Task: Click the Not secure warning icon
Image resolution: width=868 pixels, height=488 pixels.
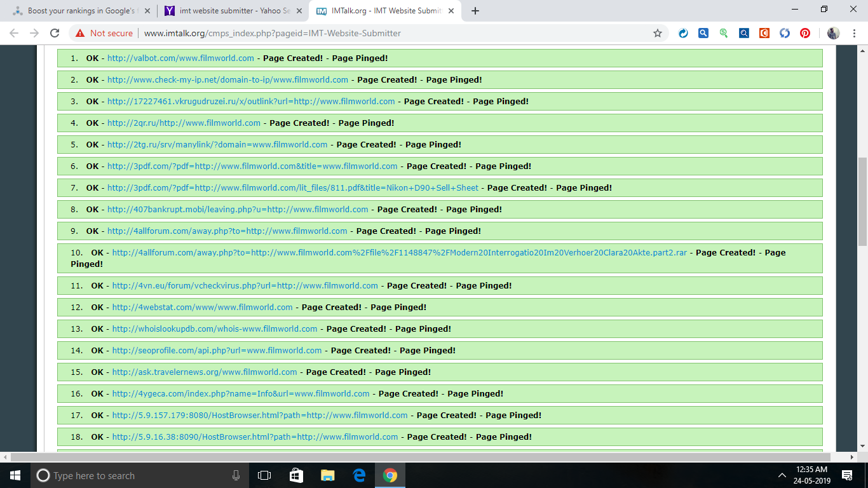Action: [x=79, y=33]
